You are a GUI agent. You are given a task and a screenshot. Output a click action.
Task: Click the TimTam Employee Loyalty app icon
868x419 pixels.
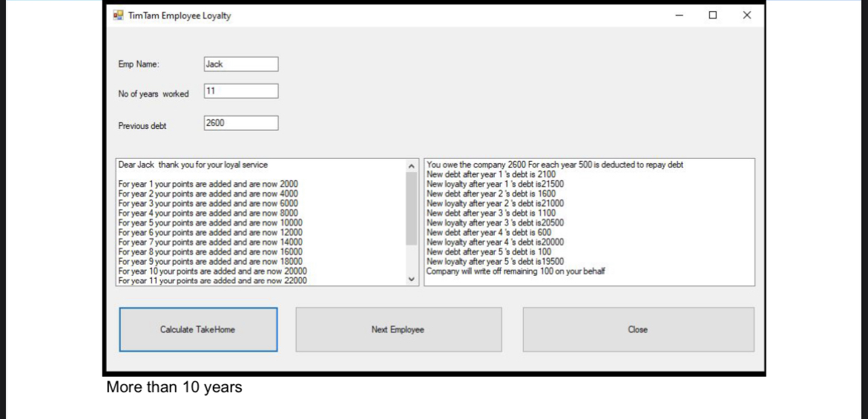tap(118, 16)
